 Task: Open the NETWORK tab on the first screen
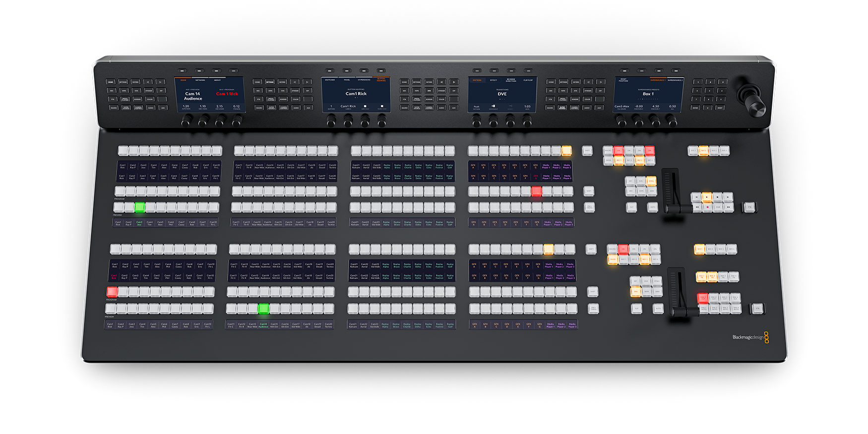(200, 80)
